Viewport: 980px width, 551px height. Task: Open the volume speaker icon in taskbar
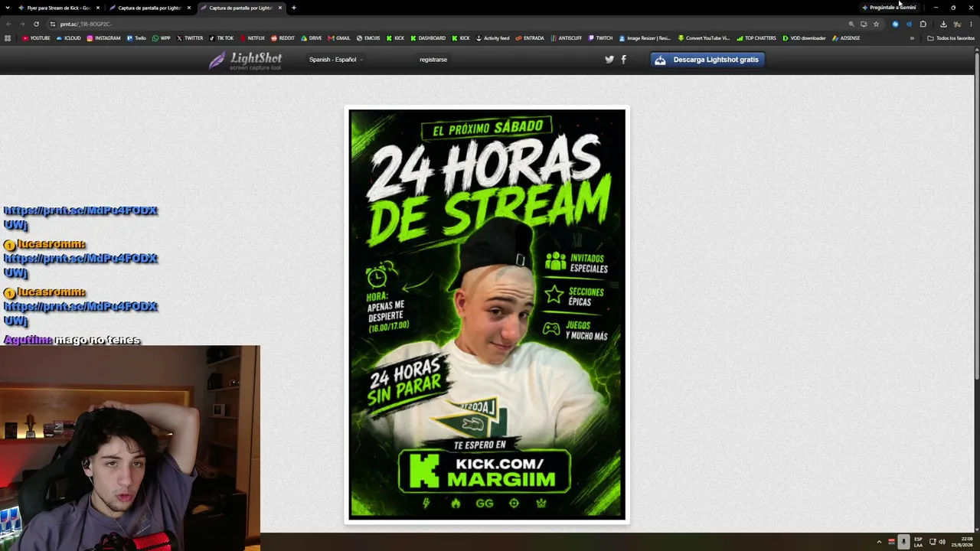click(942, 542)
